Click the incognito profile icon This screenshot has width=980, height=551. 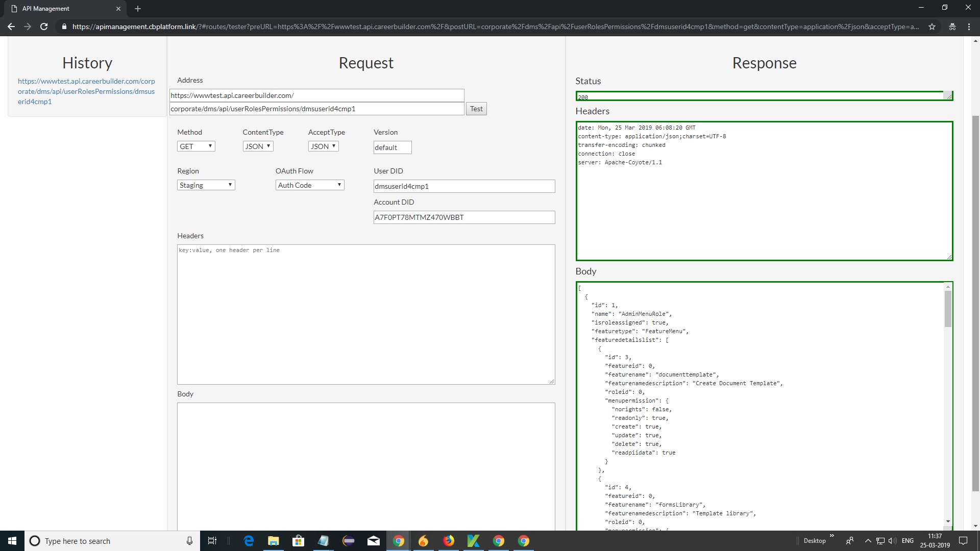point(952,27)
